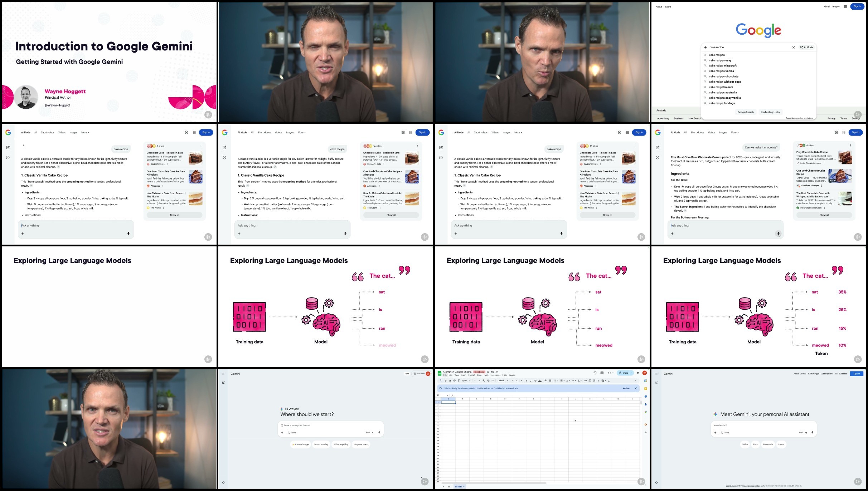Open Data menu in Google Sheets
Image resolution: width=868 pixels, height=491 pixels.
tap(479, 375)
